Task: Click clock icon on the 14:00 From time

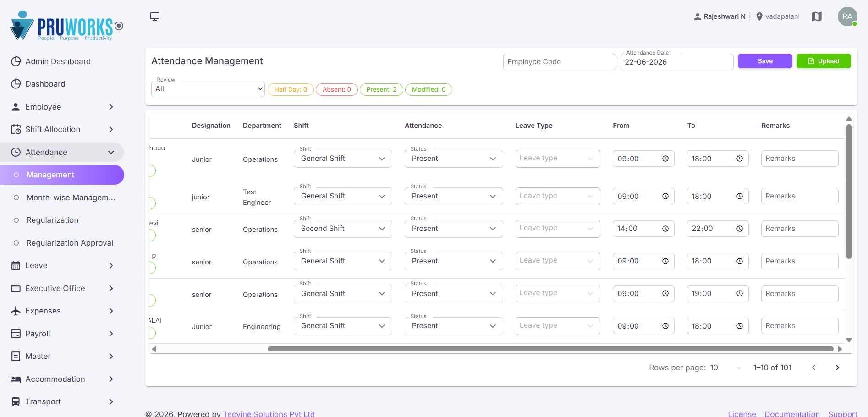Action: tap(665, 229)
